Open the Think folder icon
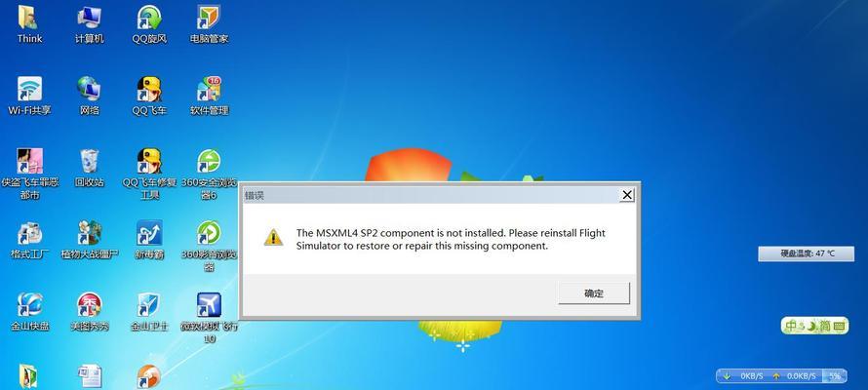Screen dimensions: 868x390 [x=29, y=24]
